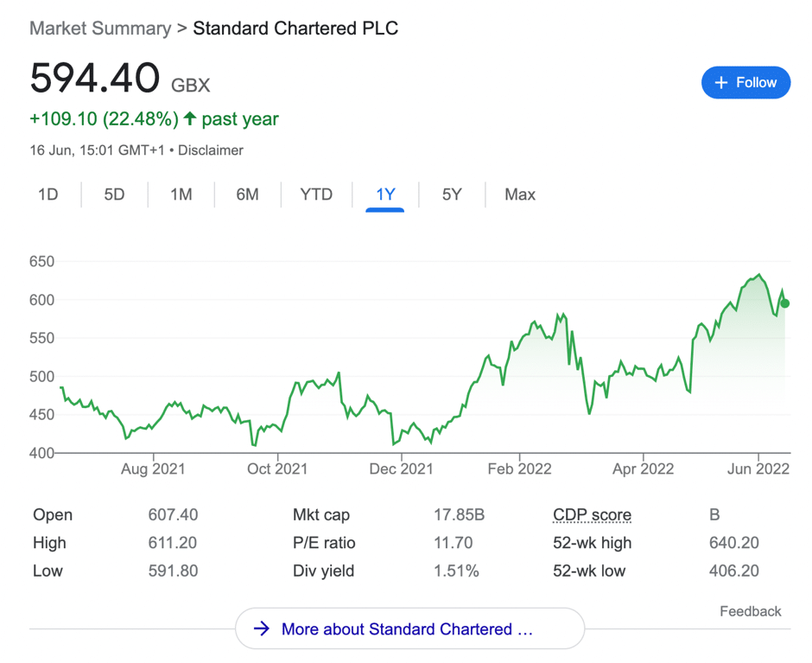Image resolution: width=812 pixels, height=663 pixels.
Task: Select the YTD range tab
Action: [x=316, y=194]
